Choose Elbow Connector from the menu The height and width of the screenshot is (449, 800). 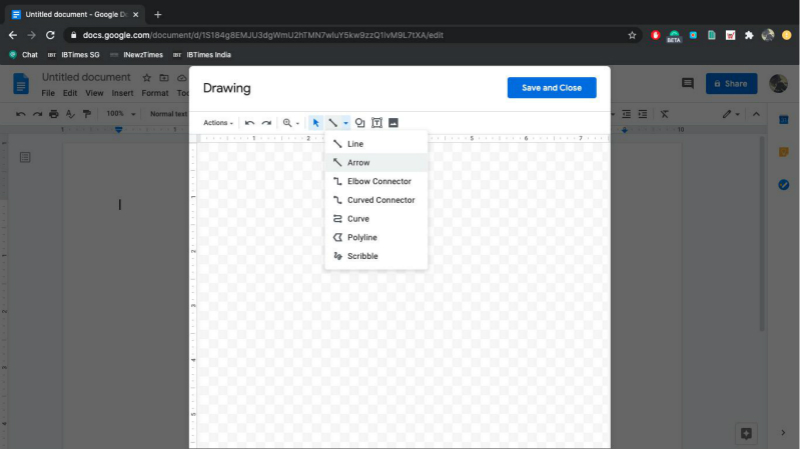(379, 181)
